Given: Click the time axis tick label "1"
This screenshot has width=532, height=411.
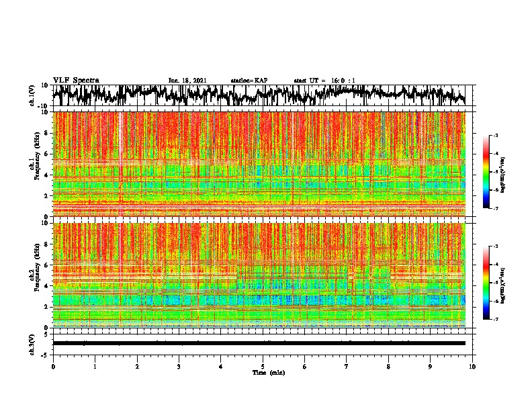Looking at the screenshot, I should click(95, 367).
